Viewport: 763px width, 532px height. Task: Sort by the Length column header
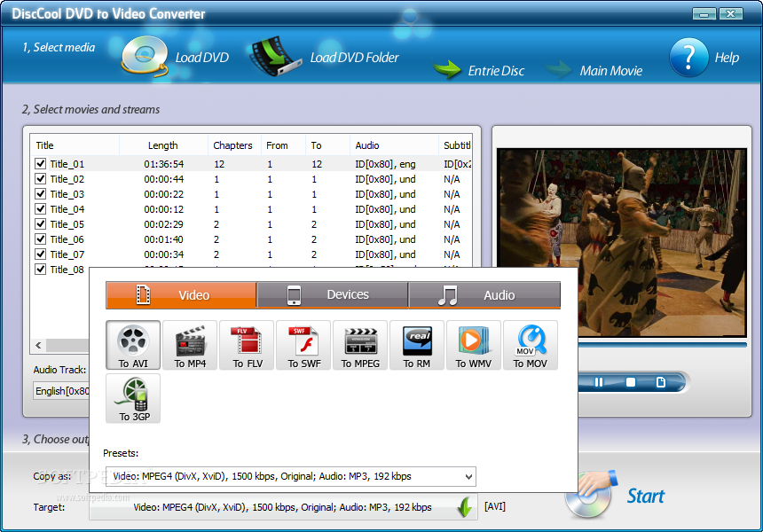click(x=163, y=145)
